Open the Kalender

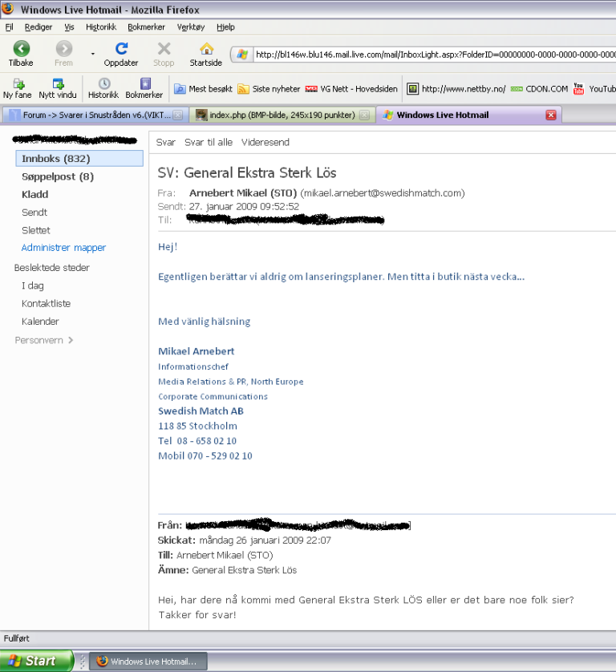point(40,322)
